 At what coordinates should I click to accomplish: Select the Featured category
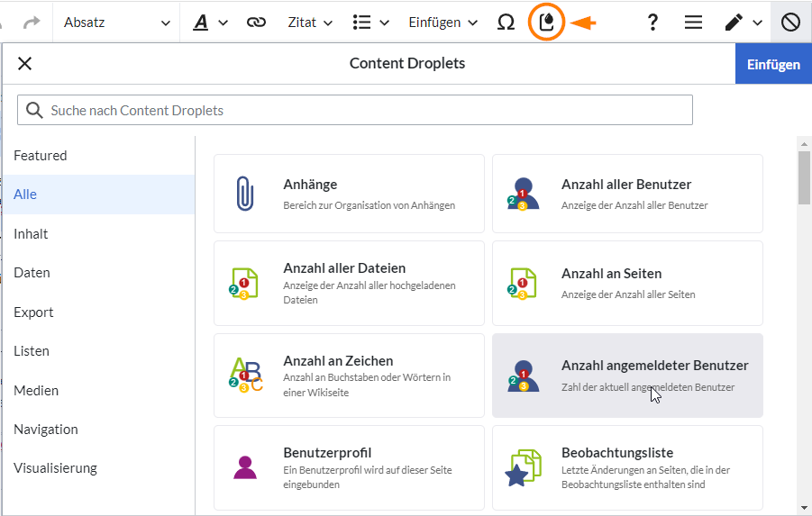pyautogui.click(x=41, y=156)
